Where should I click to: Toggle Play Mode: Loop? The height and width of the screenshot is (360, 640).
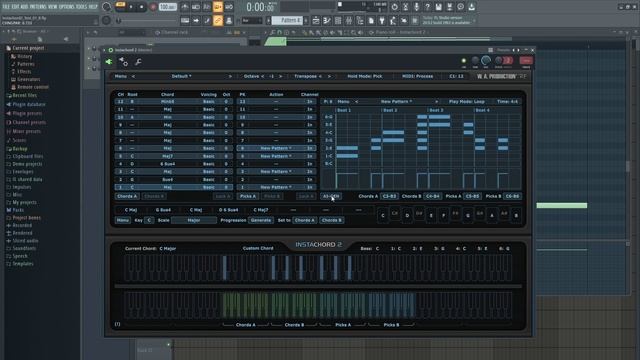(467, 102)
